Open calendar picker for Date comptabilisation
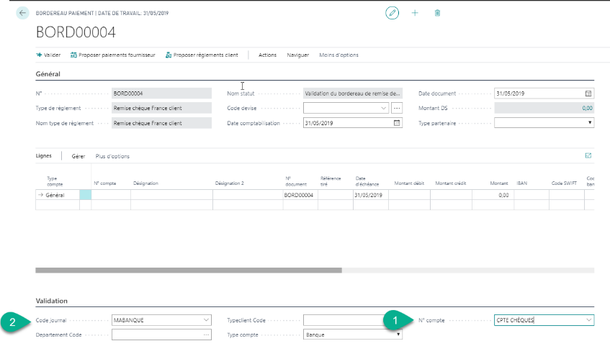This screenshot has height=364, width=610. click(x=396, y=123)
